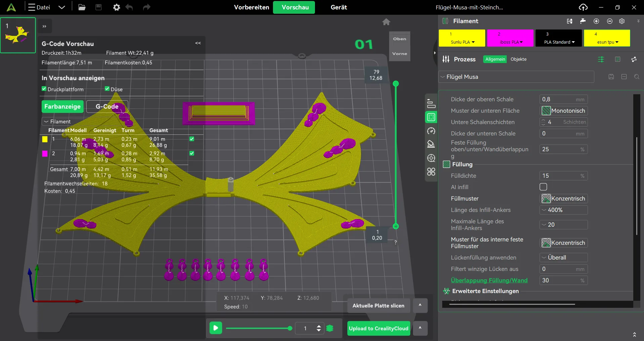This screenshot has width=644, height=341.
Task: Add a filament with plus icon
Action: pos(596,21)
